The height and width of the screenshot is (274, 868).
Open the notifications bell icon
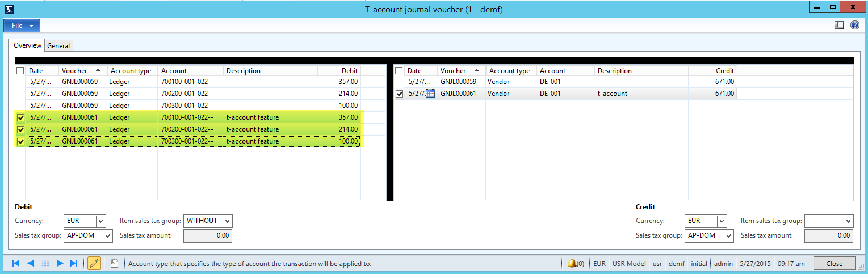click(x=572, y=263)
